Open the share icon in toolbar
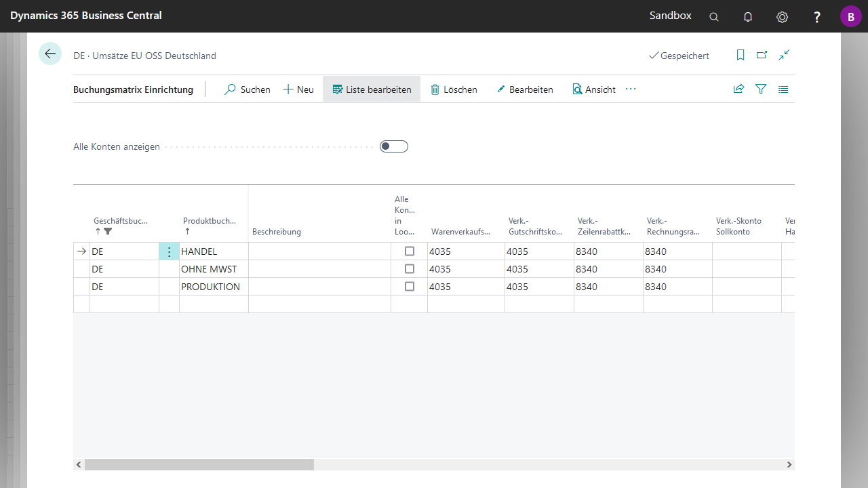The height and width of the screenshot is (488, 868). (x=738, y=89)
